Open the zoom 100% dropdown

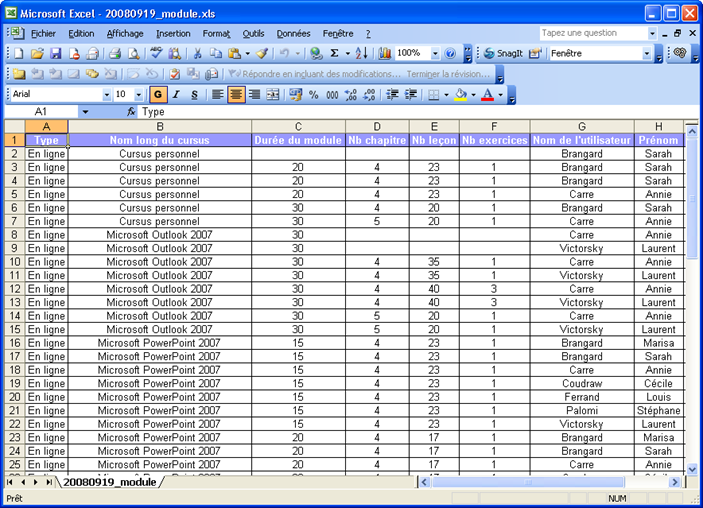pos(434,54)
